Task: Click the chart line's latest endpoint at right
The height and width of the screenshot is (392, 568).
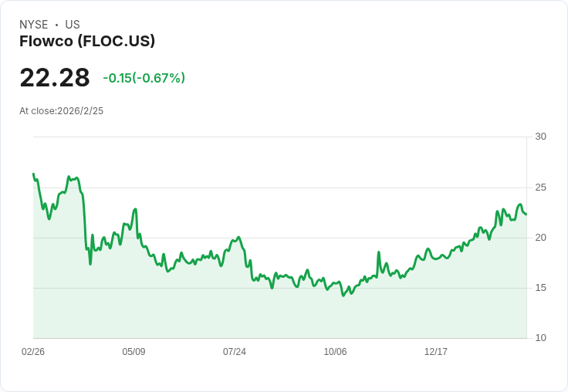Action: tap(526, 214)
